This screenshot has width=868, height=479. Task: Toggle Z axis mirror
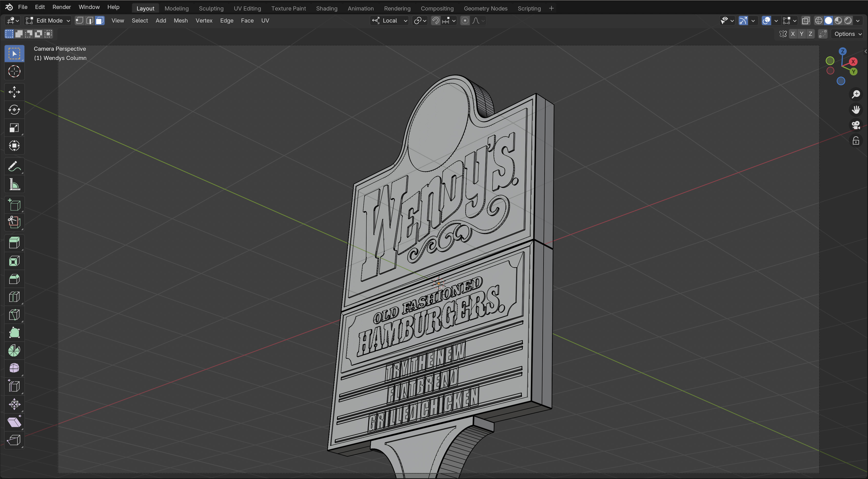tap(810, 34)
